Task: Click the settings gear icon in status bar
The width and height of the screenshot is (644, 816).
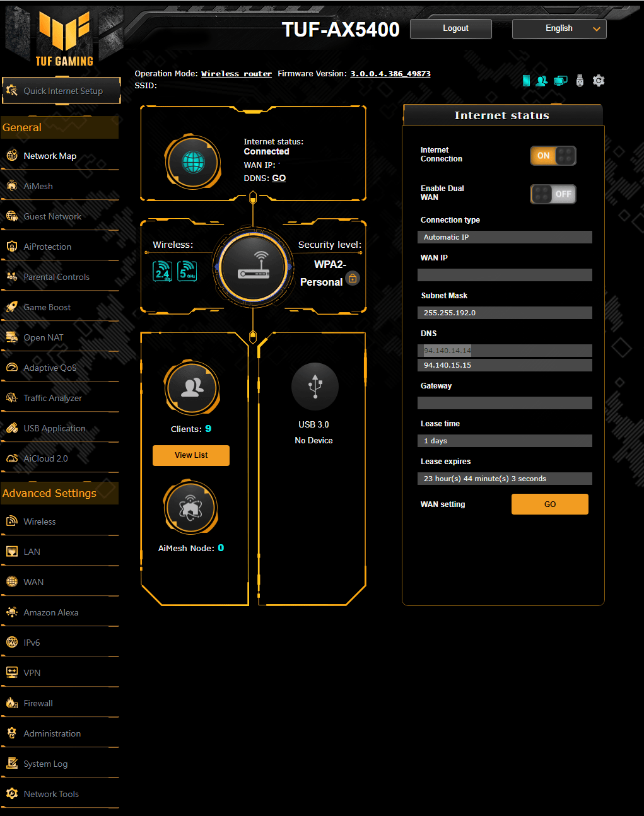Action: coord(599,81)
